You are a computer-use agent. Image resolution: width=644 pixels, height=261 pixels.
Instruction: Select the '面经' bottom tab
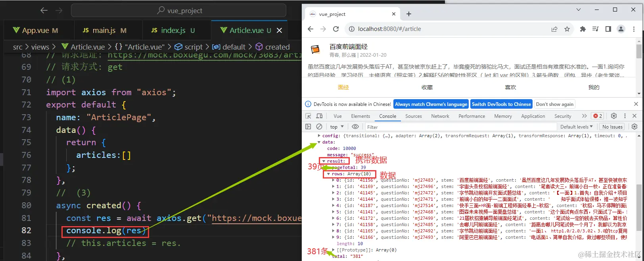pyautogui.click(x=343, y=87)
